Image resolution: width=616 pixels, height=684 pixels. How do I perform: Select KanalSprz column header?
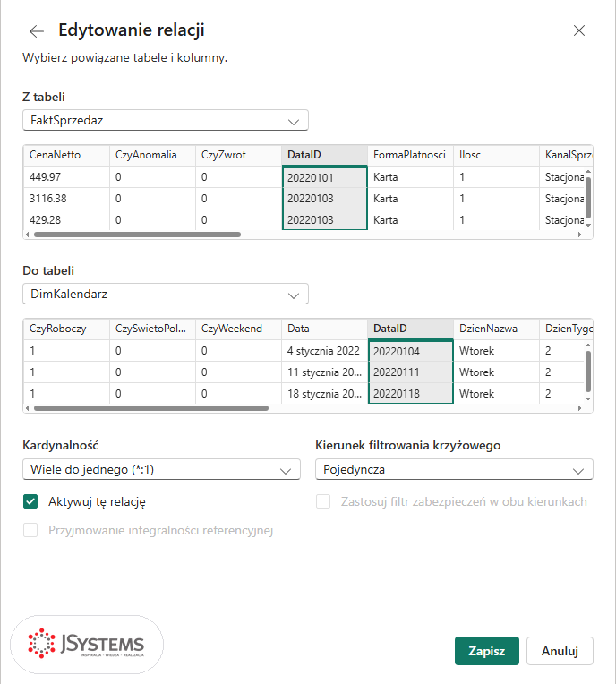coord(566,155)
